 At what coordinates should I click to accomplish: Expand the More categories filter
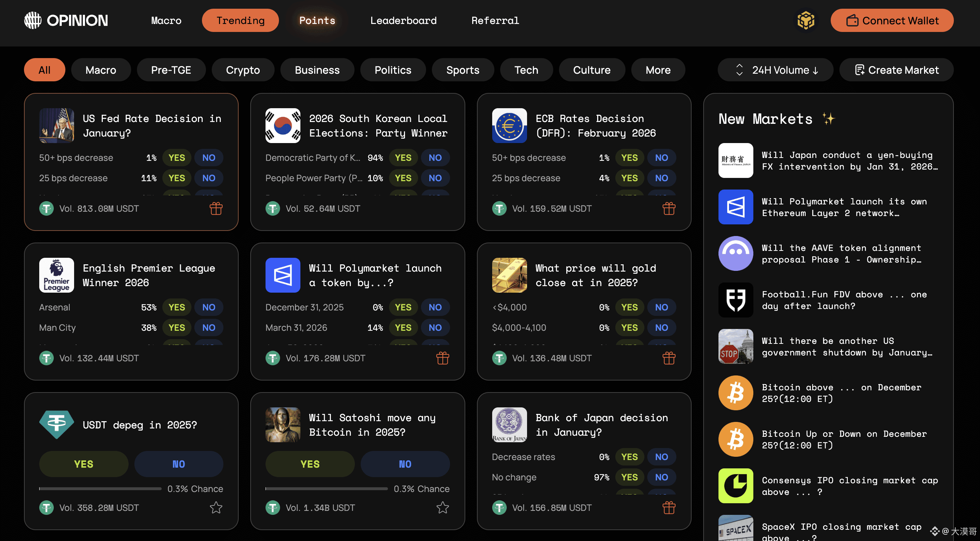(657, 70)
